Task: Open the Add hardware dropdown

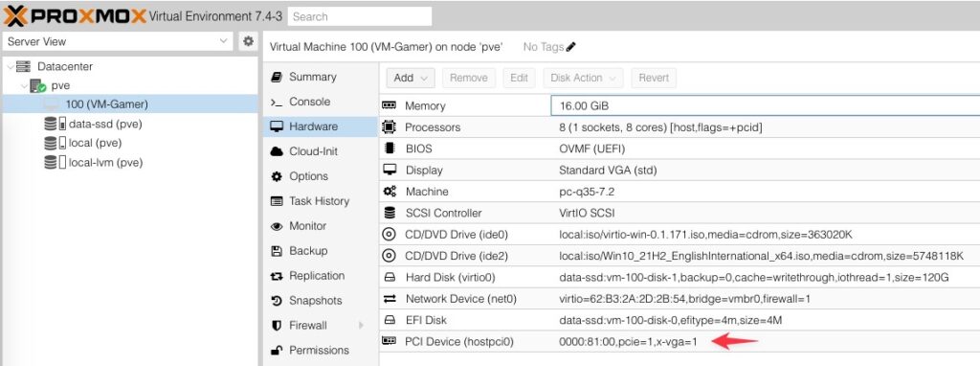Action: (x=410, y=79)
